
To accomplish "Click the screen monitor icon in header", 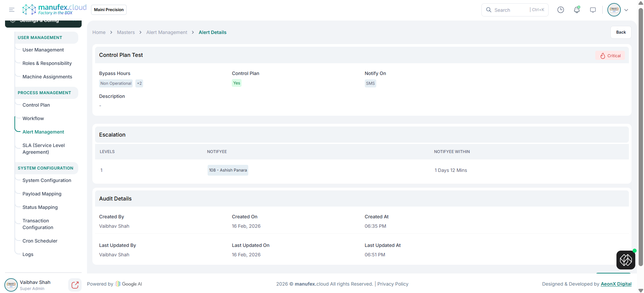I will point(593,10).
